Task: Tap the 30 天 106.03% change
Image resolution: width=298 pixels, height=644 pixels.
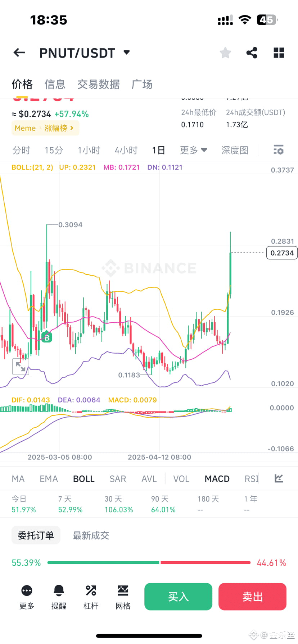Action: pos(119,504)
